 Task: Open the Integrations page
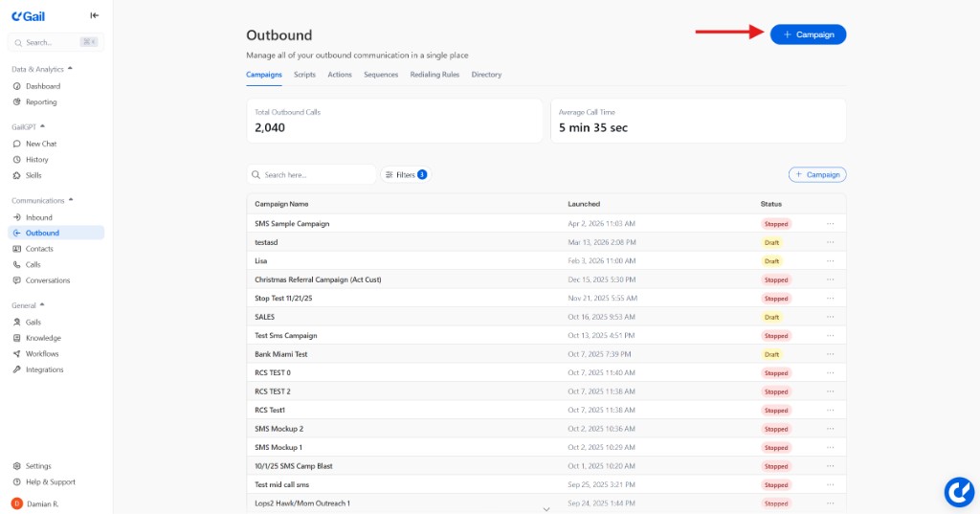pyautogui.click(x=44, y=369)
